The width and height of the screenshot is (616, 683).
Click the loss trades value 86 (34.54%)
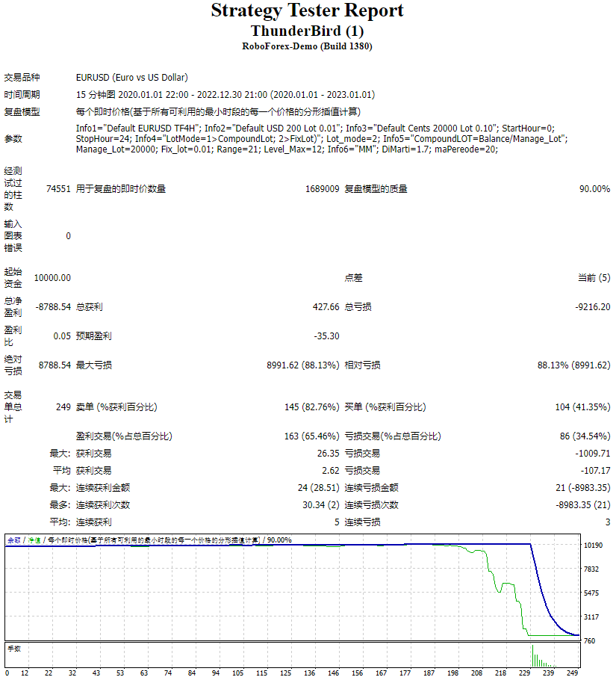tap(585, 436)
